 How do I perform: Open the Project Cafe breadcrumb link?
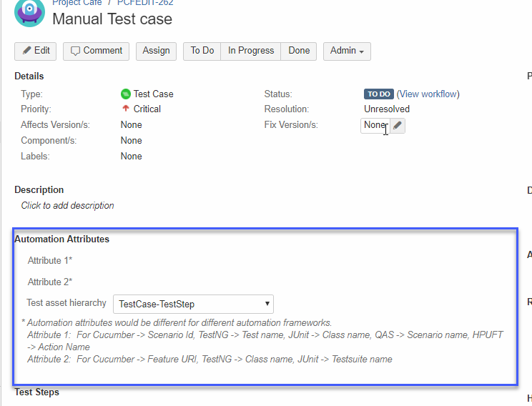click(x=77, y=3)
